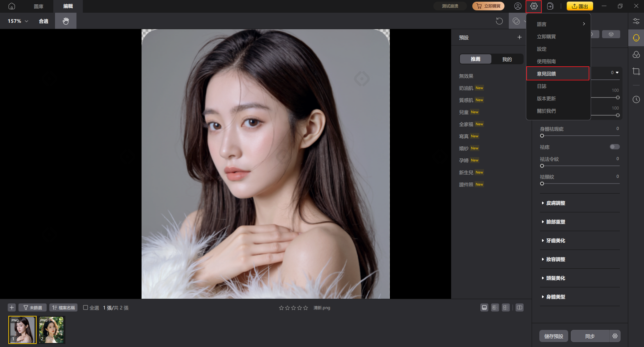
Task: Click the 匯出 export button
Action: (x=580, y=6)
